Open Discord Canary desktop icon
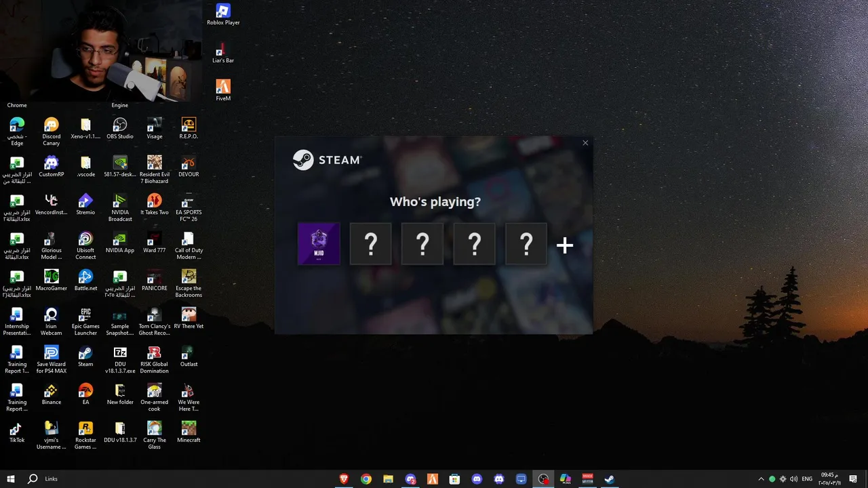This screenshot has width=868, height=488. 52,131
